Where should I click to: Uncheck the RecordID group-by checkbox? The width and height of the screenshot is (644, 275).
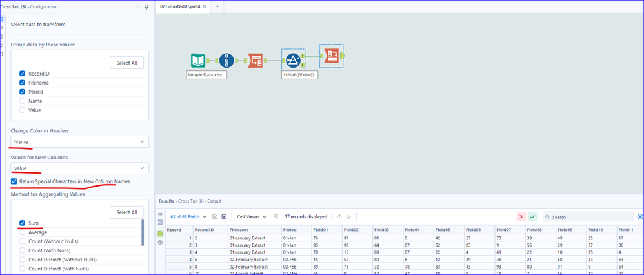click(x=23, y=74)
